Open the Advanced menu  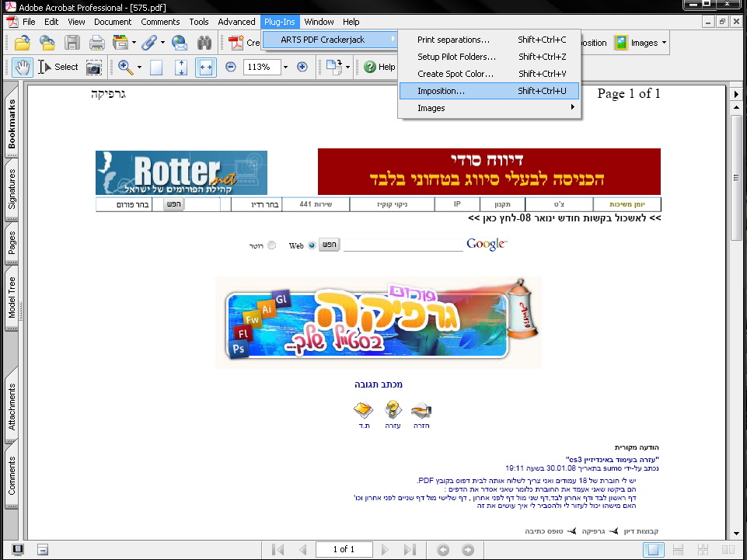click(236, 22)
